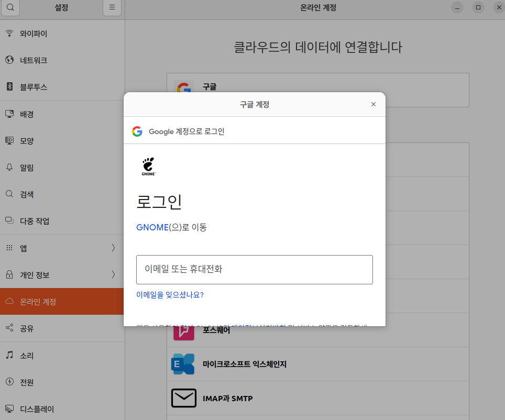Select the Appearance (모양) icon
The width and height of the screenshot is (505, 420).
click(x=9, y=140)
